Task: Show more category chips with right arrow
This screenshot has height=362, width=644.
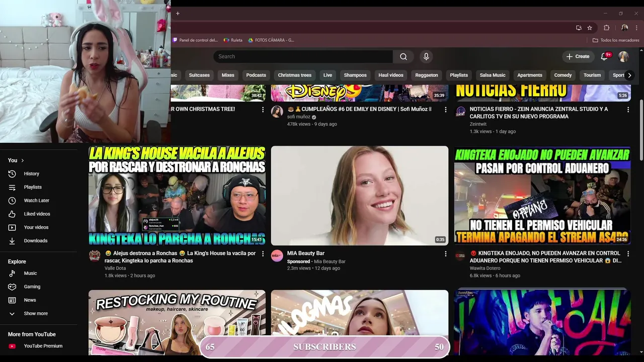Action: [629, 75]
